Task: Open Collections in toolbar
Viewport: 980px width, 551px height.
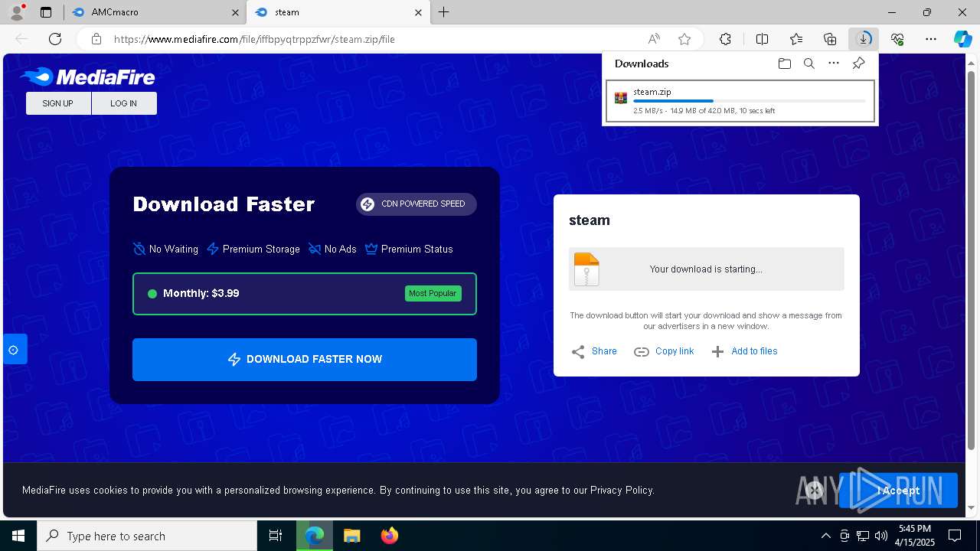Action: coord(830,39)
